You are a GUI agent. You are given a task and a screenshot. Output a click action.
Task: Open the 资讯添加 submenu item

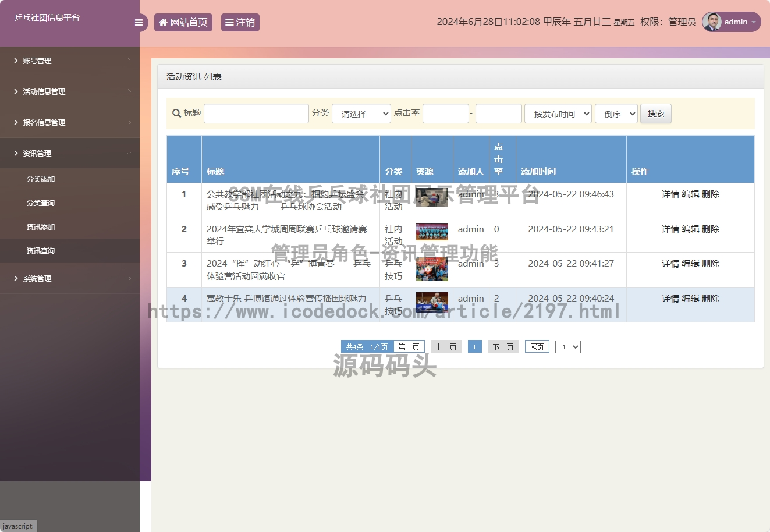pyautogui.click(x=41, y=227)
